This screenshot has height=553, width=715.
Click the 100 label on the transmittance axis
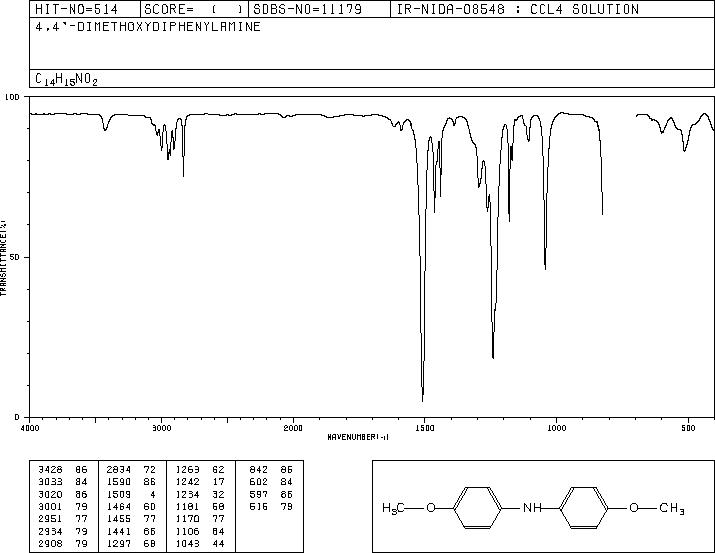[12, 97]
